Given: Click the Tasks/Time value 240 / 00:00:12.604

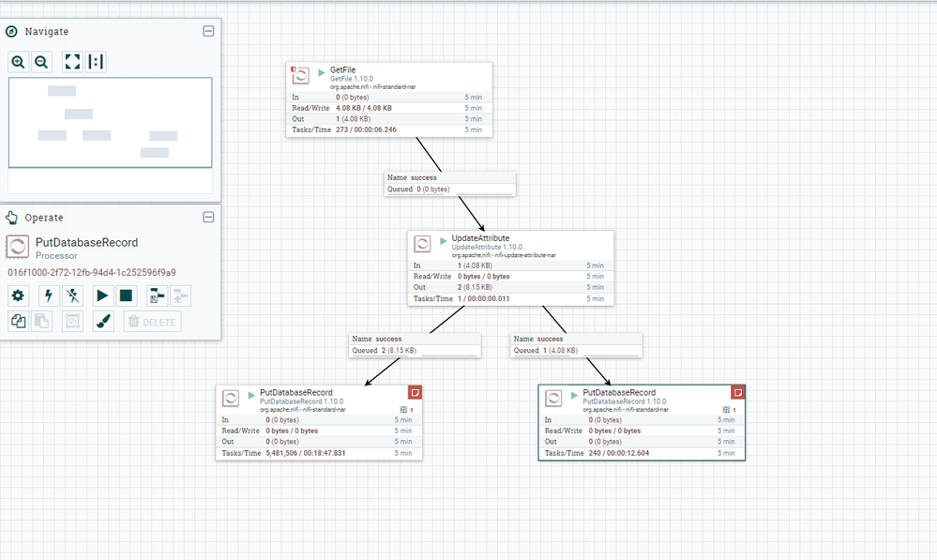Looking at the screenshot, I should 618,453.
